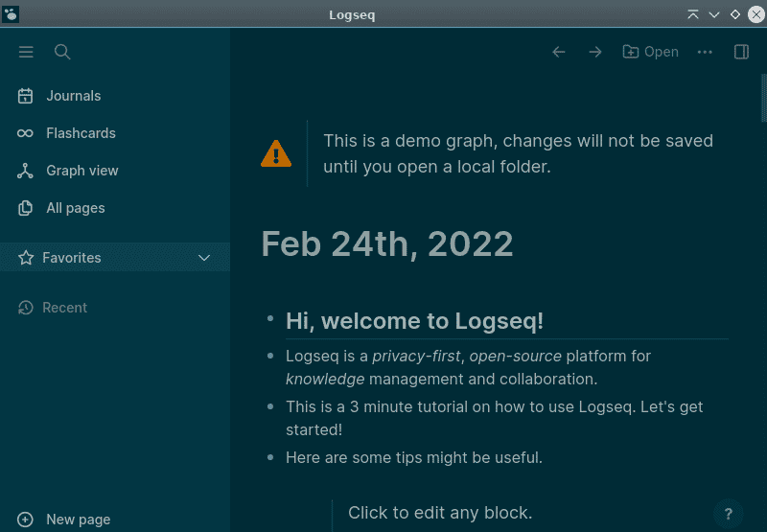Click the Recent section label
The image size is (767, 532).
coord(64,308)
